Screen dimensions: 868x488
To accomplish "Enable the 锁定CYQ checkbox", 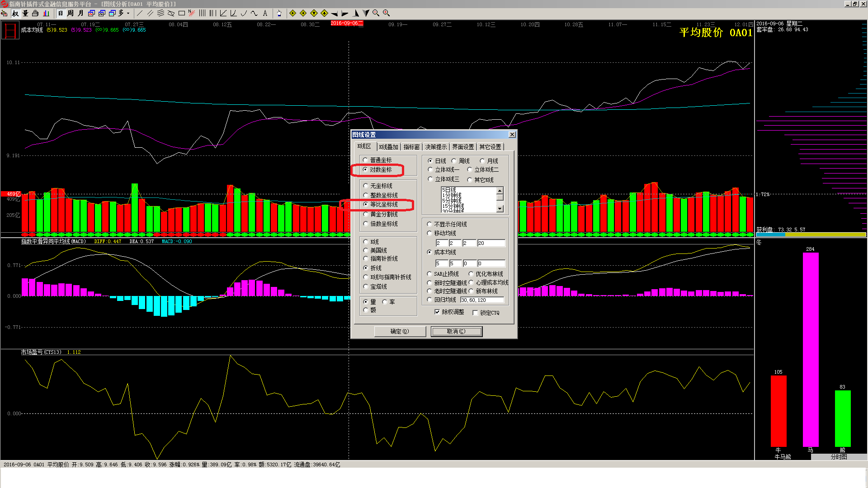I will [475, 313].
